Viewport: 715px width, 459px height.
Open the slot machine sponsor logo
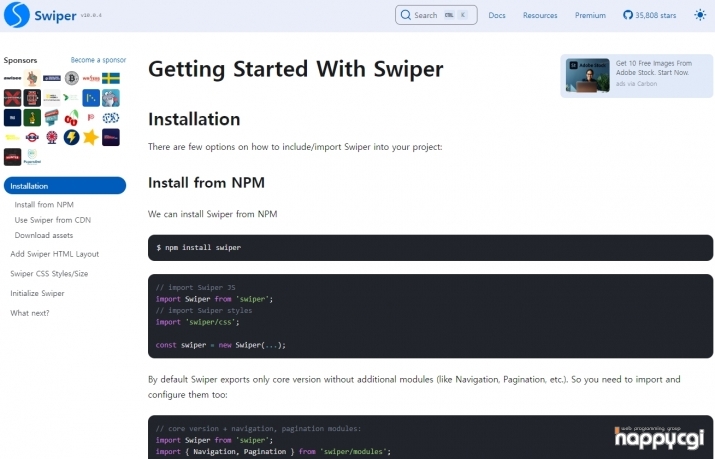click(32, 98)
